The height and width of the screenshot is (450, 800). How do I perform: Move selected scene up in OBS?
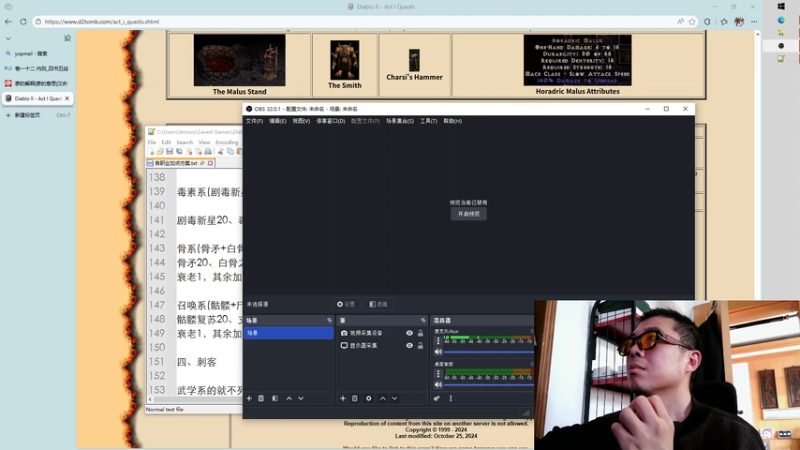289,398
